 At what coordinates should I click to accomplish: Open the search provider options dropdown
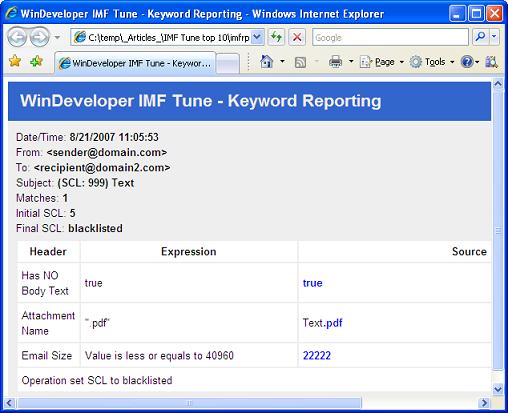click(x=494, y=37)
